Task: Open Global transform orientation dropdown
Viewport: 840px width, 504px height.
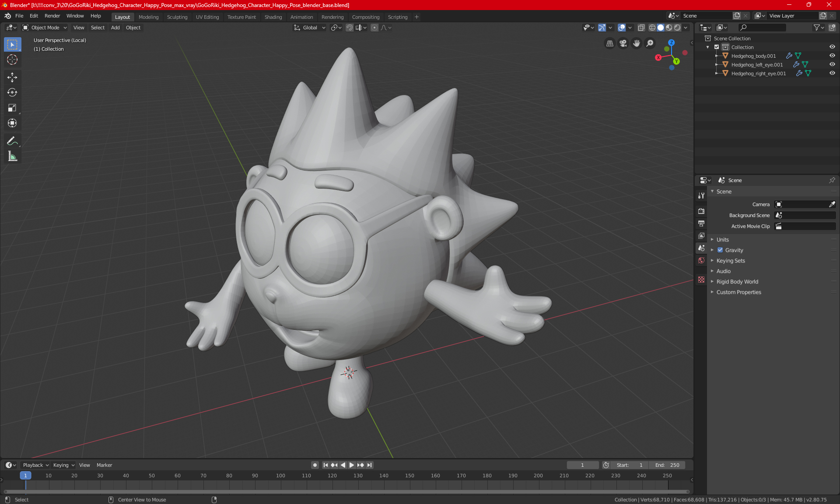Action: coord(310,28)
